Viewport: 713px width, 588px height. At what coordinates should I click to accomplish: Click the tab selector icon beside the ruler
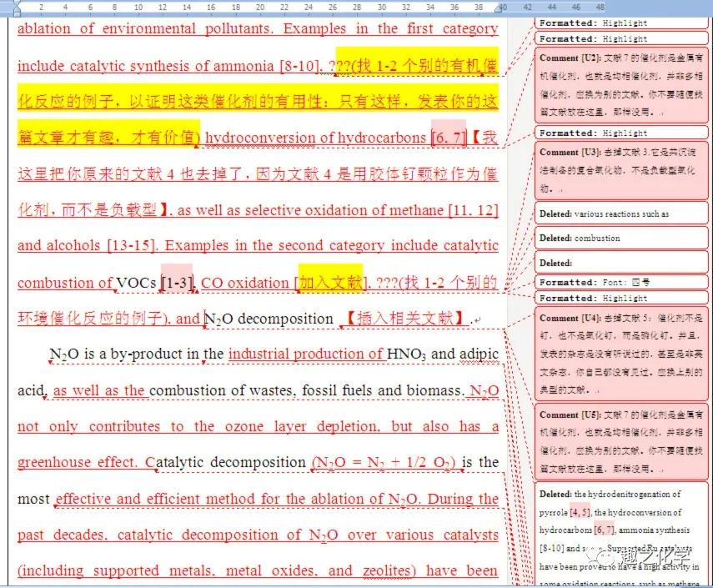tap(15, 8)
